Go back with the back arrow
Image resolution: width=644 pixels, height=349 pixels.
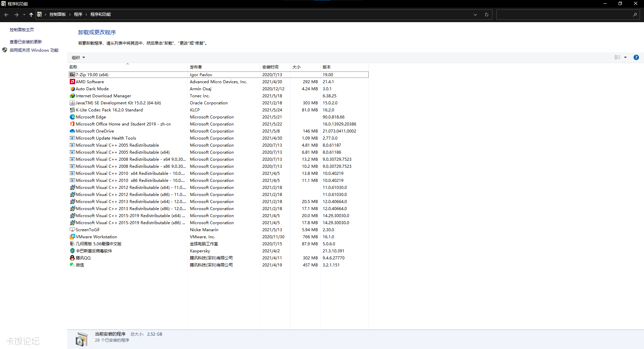tap(6, 14)
